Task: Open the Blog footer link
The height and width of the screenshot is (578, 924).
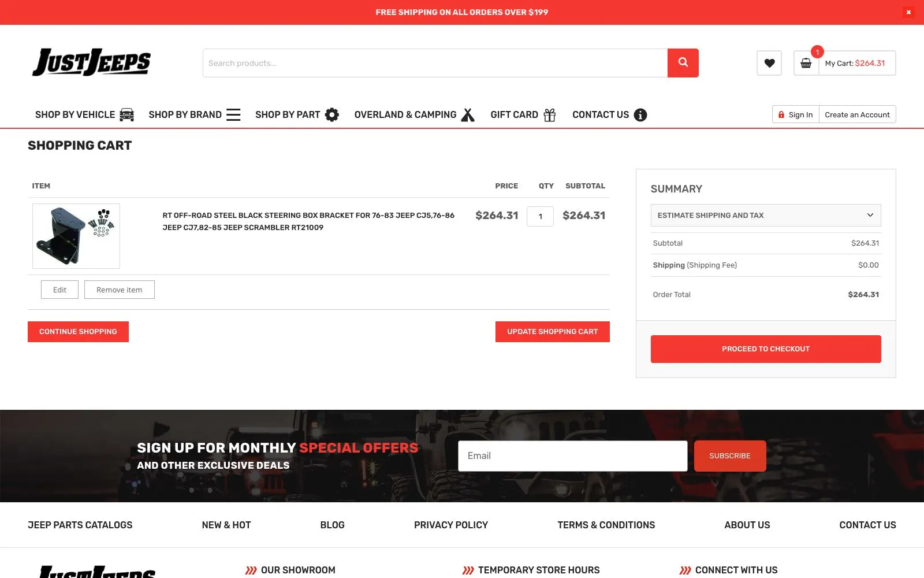Action: click(333, 525)
